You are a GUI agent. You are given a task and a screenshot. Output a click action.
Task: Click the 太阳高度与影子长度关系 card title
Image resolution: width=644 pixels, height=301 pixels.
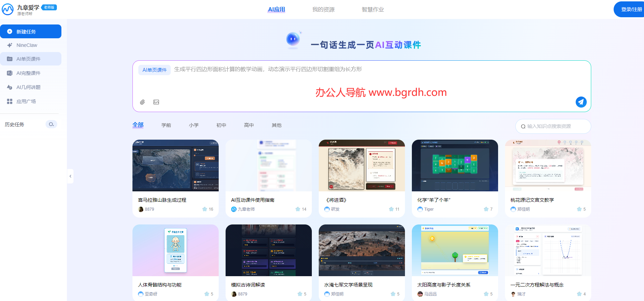[444, 285]
